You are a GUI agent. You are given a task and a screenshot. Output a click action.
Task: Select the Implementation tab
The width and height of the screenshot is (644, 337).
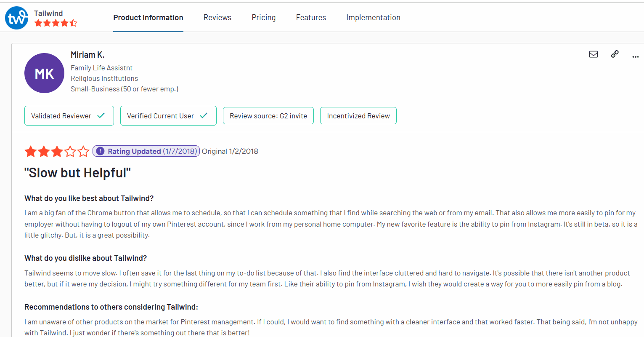coord(373,18)
